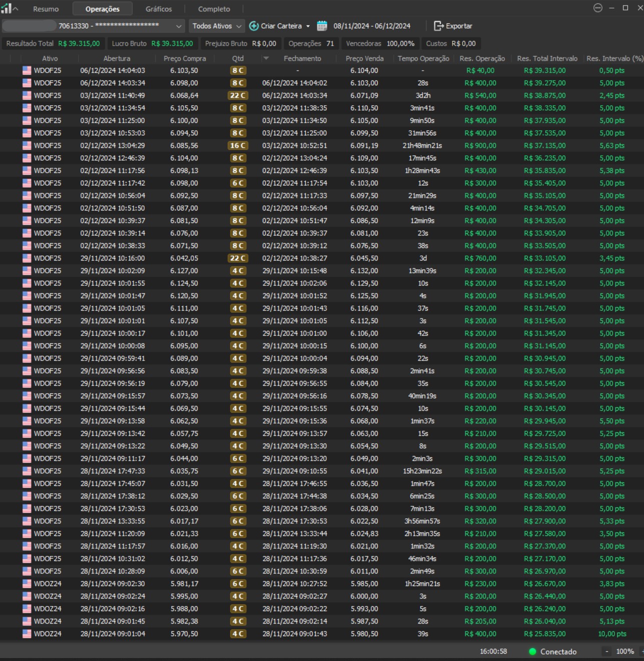Decrease zoom with the minus button
Screen dimensions: 644x661
[607, 651]
